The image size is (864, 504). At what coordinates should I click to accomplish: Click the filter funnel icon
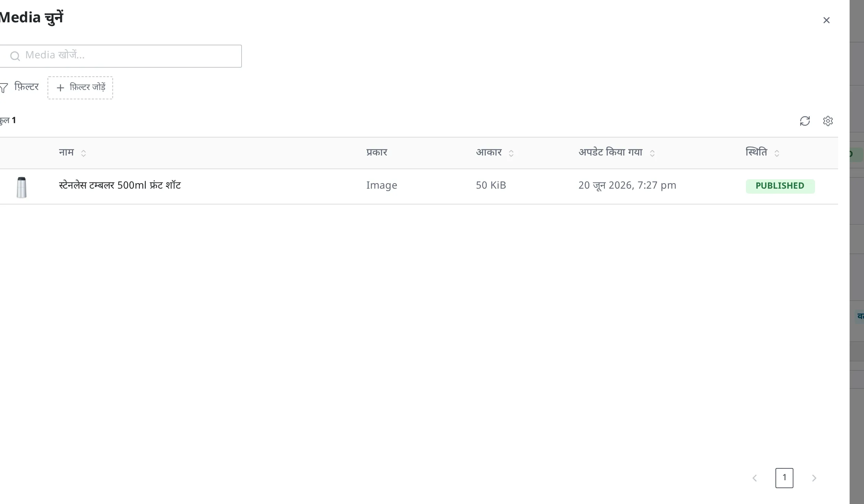point(4,88)
